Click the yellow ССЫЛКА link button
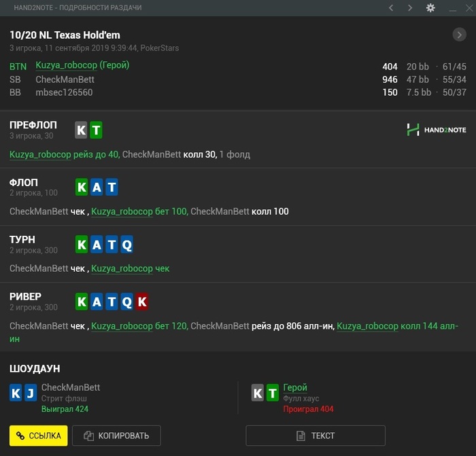Image resolution: width=476 pixels, height=456 pixels. [39, 436]
